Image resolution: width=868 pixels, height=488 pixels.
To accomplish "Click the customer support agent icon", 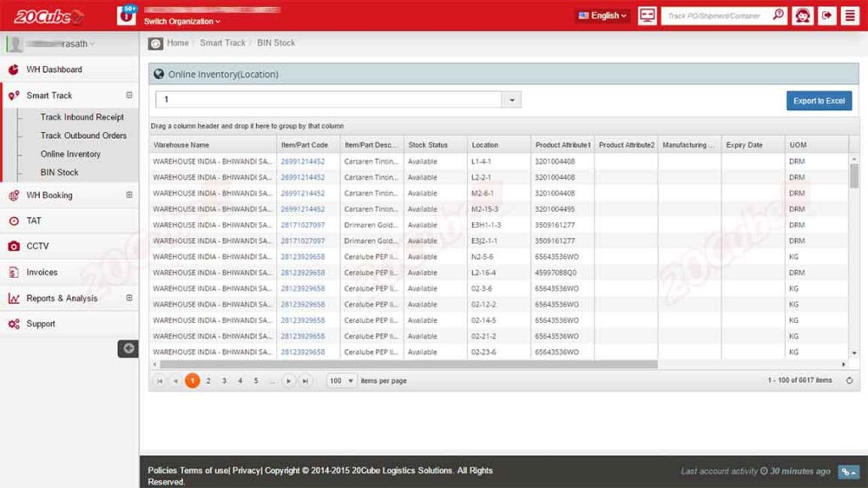I will (x=803, y=16).
